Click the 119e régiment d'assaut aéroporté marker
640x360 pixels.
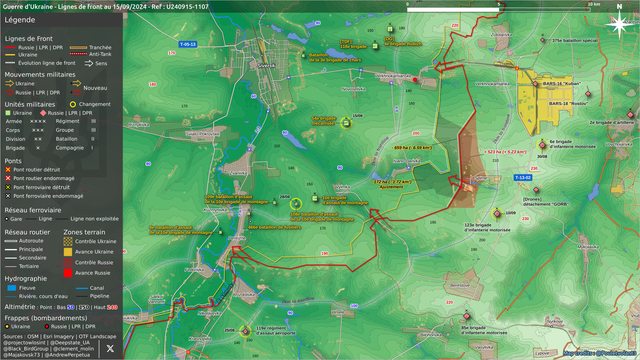click(x=245, y=331)
